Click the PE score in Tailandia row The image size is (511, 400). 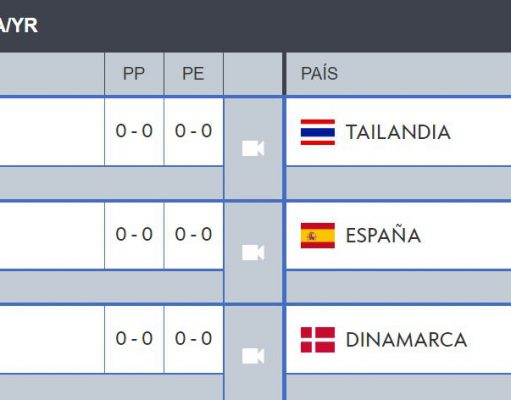(193, 131)
